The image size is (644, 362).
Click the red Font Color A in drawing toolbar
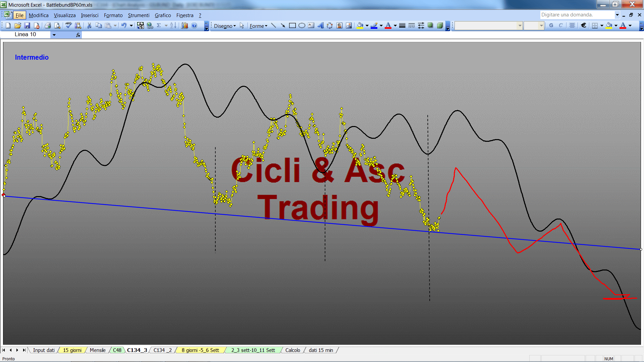point(388,25)
